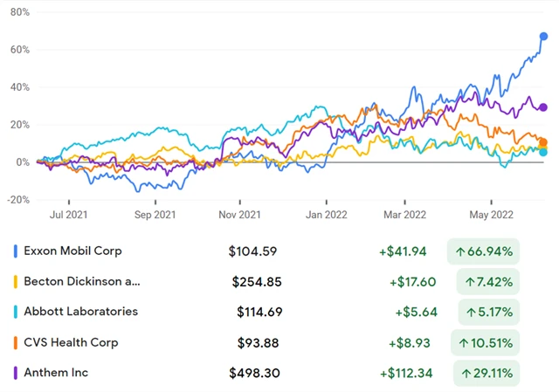Click the blue Exxon line endpoint dot

pyautogui.click(x=543, y=37)
